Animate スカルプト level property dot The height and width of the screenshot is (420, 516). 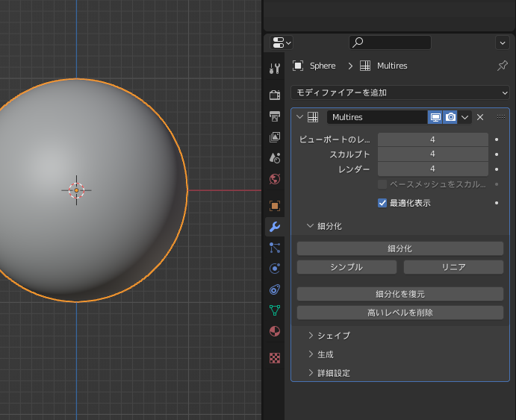pos(497,154)
